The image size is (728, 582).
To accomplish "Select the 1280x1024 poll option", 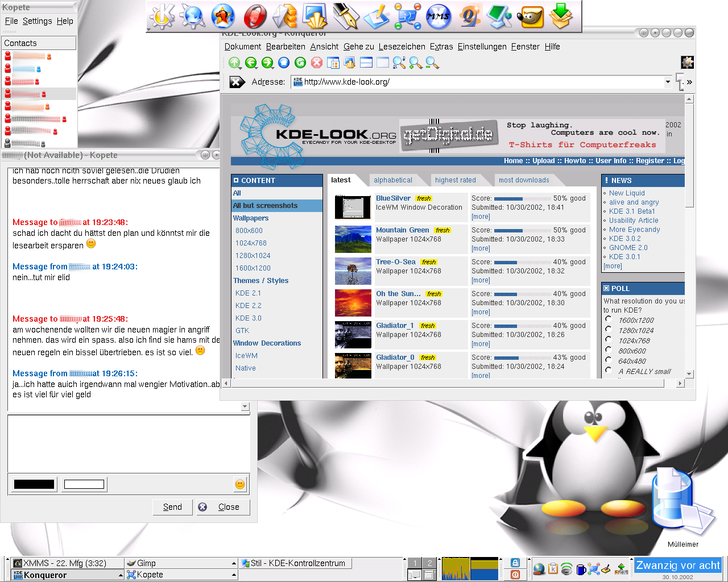I will coord(608,330).
